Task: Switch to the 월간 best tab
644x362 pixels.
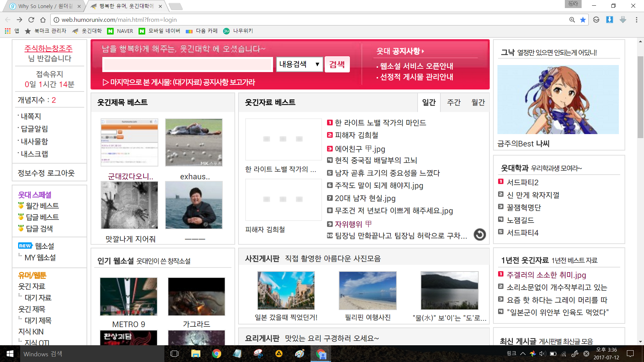Action: tap(478, 103)
